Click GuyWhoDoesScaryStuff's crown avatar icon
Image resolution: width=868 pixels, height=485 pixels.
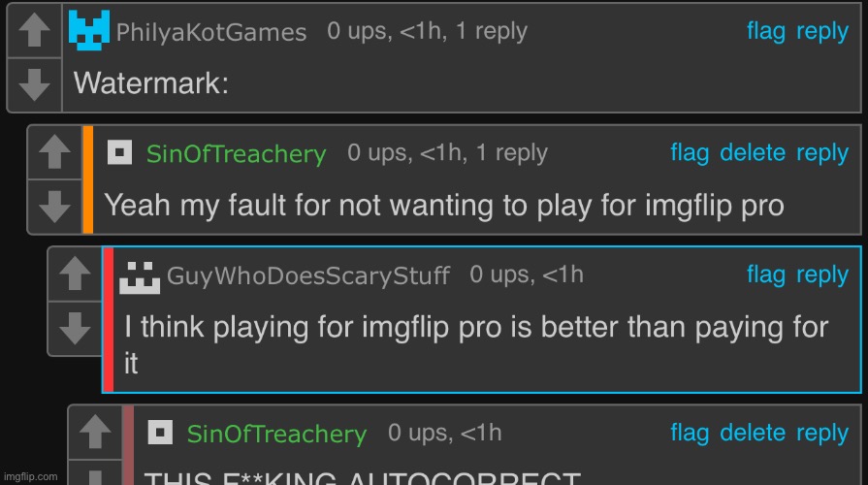140,277
